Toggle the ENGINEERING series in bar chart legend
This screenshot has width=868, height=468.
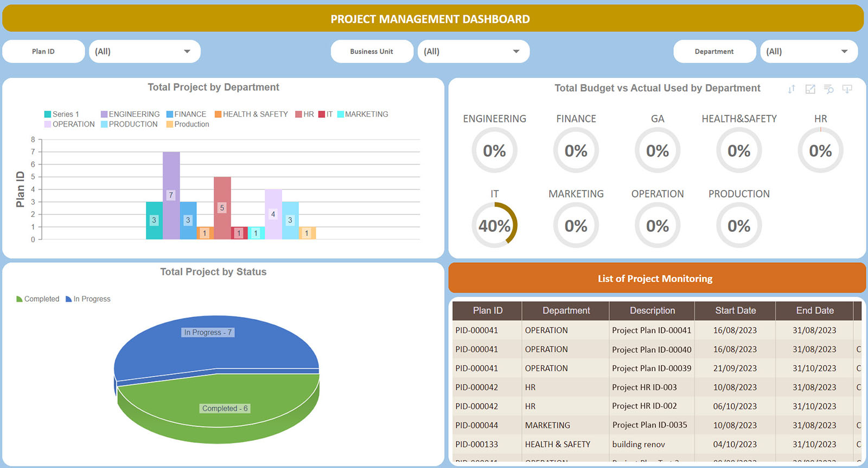pyautogui.click(x=130, y=115)
